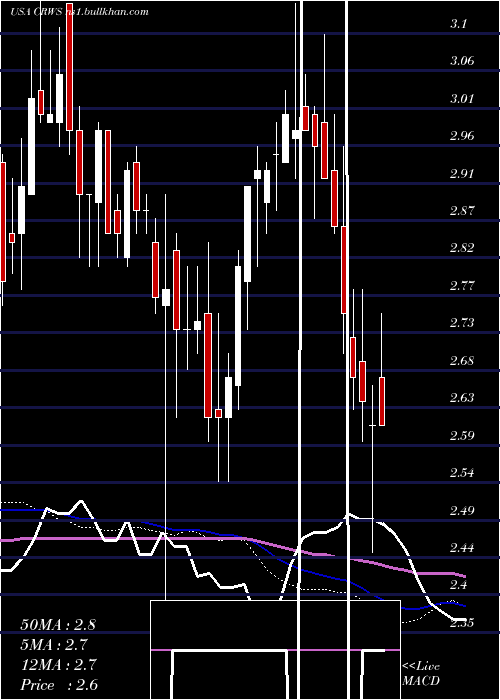The width and height of the screenshot is (500, 700).
Task: Click the 2.82 price axis label
Action: coord(462,248)
